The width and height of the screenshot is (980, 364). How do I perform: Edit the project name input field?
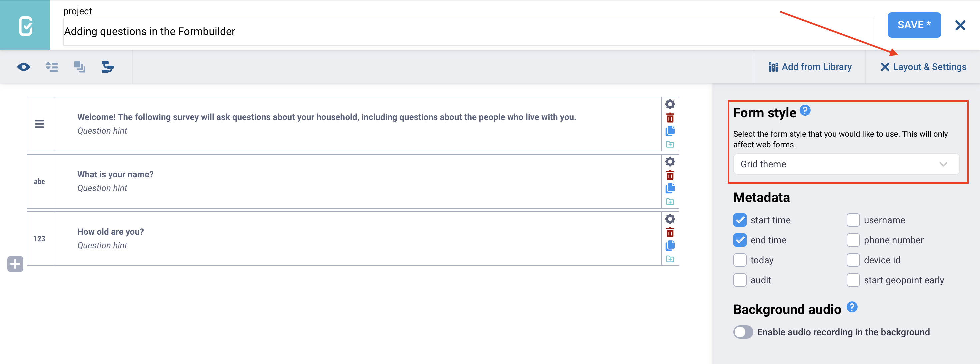coord(468,32)
